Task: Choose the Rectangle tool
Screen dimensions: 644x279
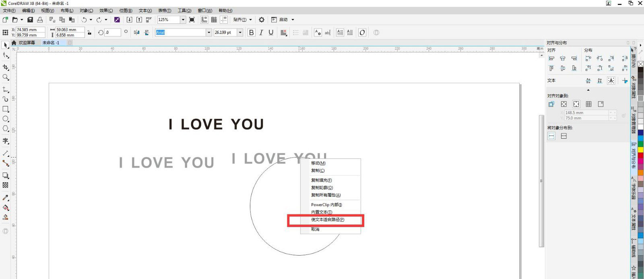Action: (x=6, y=109)
